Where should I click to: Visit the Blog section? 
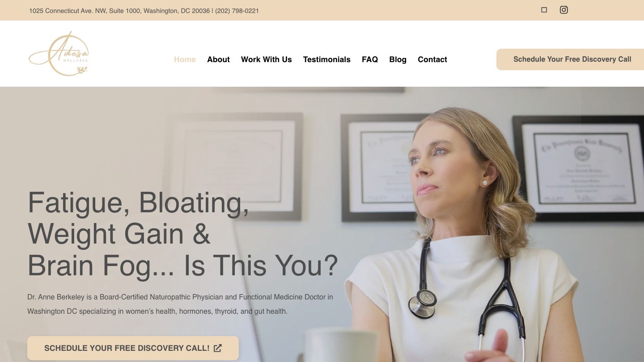click(398, 59)
